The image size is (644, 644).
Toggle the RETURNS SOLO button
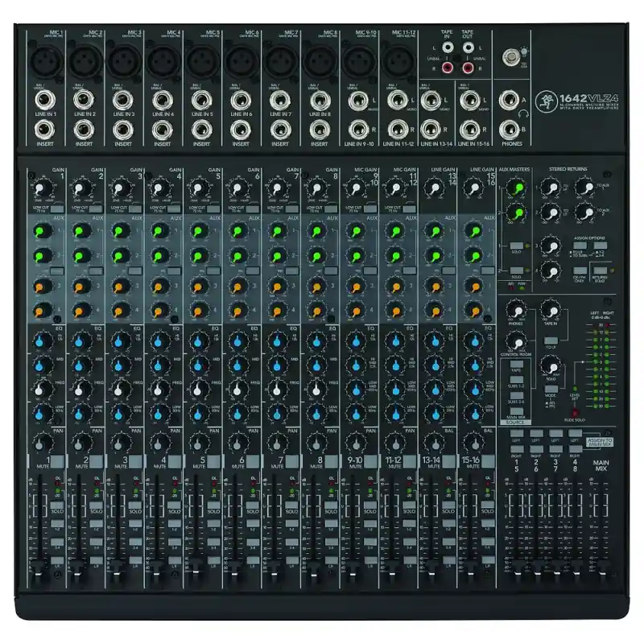600,270
